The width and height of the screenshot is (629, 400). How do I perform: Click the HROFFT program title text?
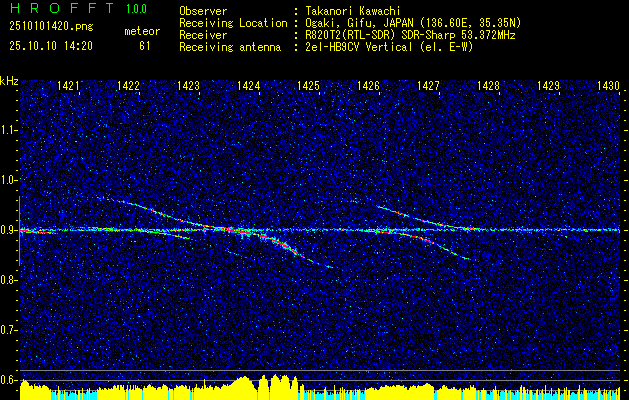click(61, 8)
